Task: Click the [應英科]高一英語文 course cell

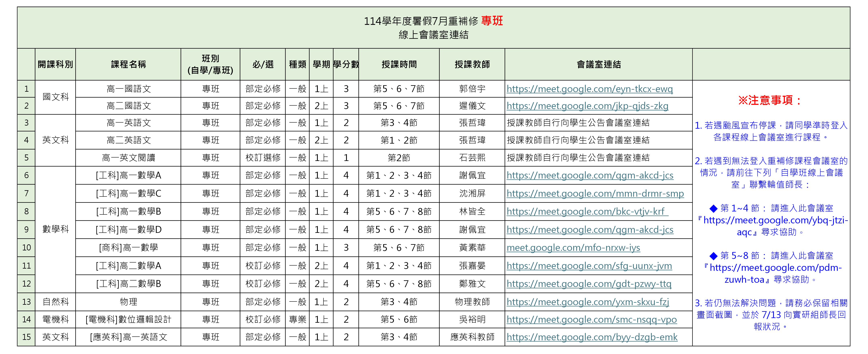Action: [x=128, y=337]
